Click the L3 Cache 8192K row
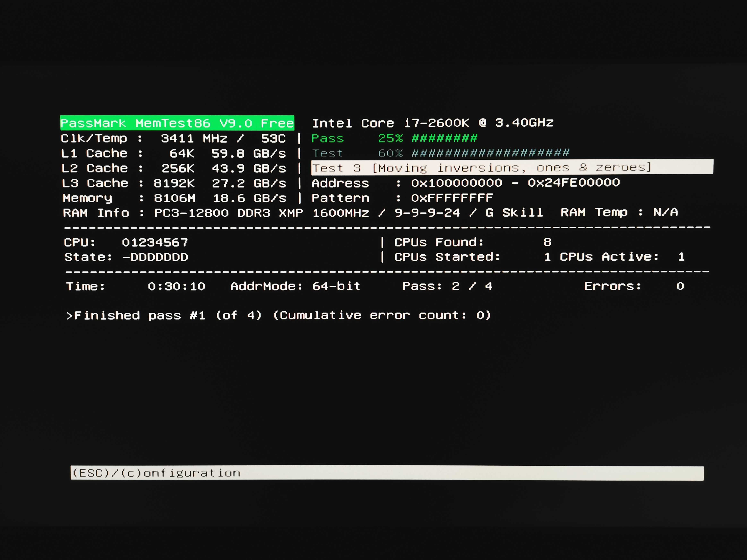The image size is (747, 560). [174, 183]
